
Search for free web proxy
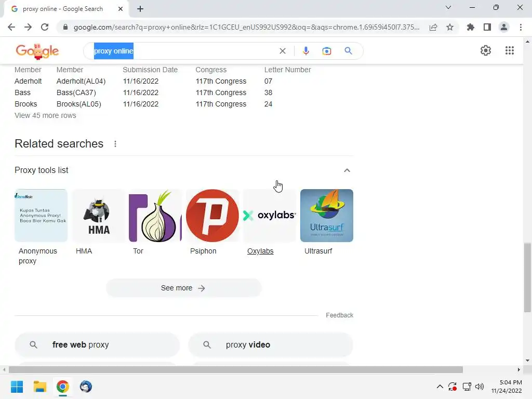click(97, 345)
